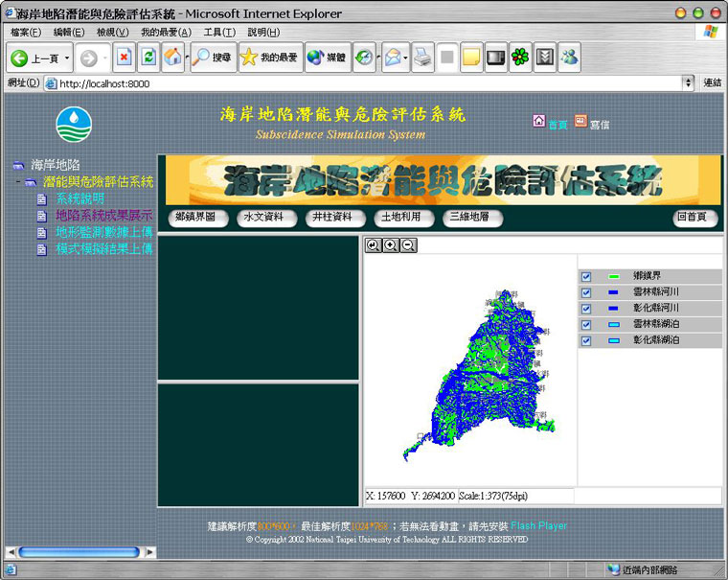Disable the 彰化縣湖泊 layer checkbox
Viewport: 728px width, 580px height.
click(x=586, y=341)
